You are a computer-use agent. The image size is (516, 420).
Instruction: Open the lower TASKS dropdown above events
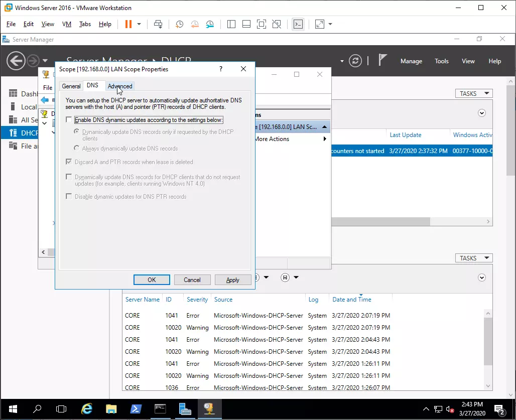(x=474, y=258)
